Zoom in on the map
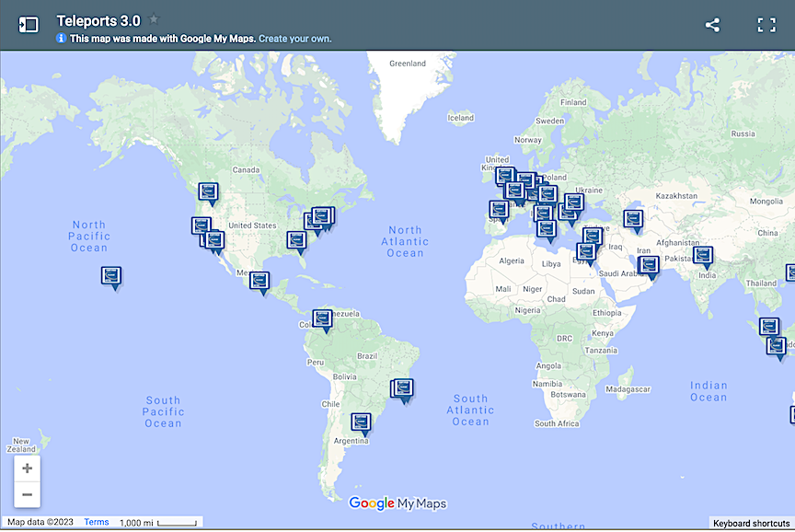Screen dimensions: 795x532 [x=28, y=468]
